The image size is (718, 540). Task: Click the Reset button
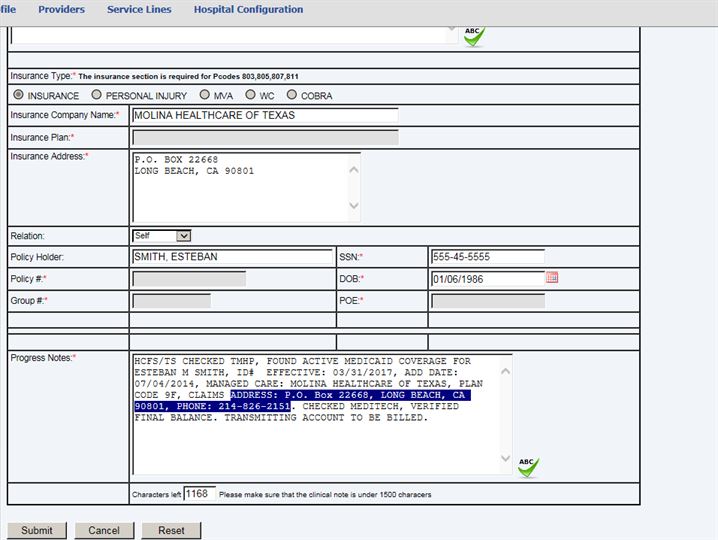pyautogui.click(x=171, y=530)
